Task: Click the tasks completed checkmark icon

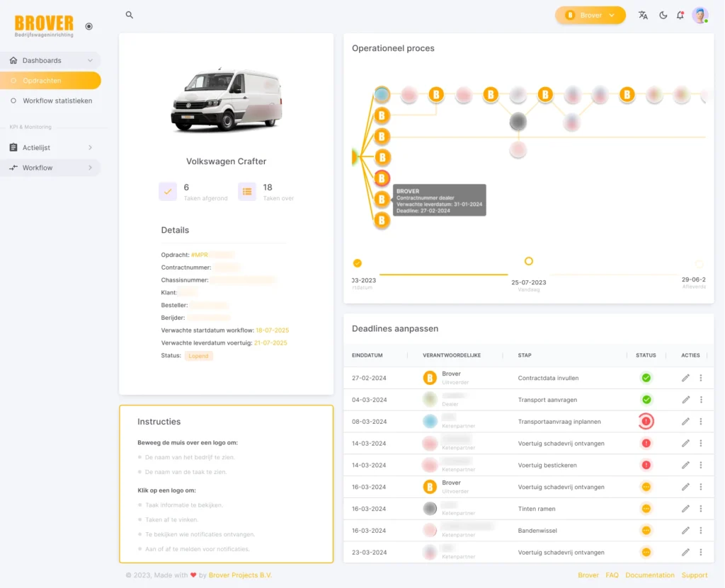Action: pyautogui.click(x=168, y=191)
